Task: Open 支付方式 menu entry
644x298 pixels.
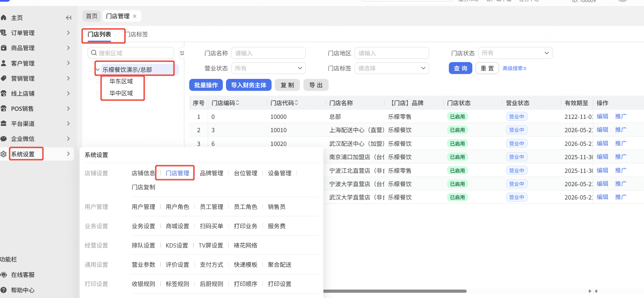Action: pyautogui.click(x=212, y=265)
